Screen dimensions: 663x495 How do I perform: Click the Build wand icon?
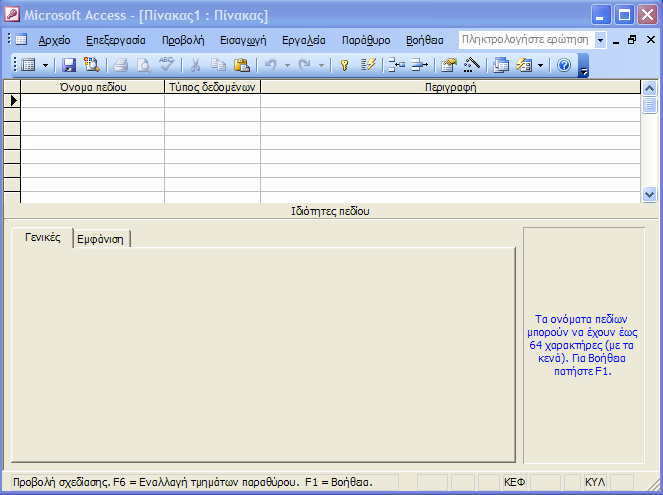point(471,65)
